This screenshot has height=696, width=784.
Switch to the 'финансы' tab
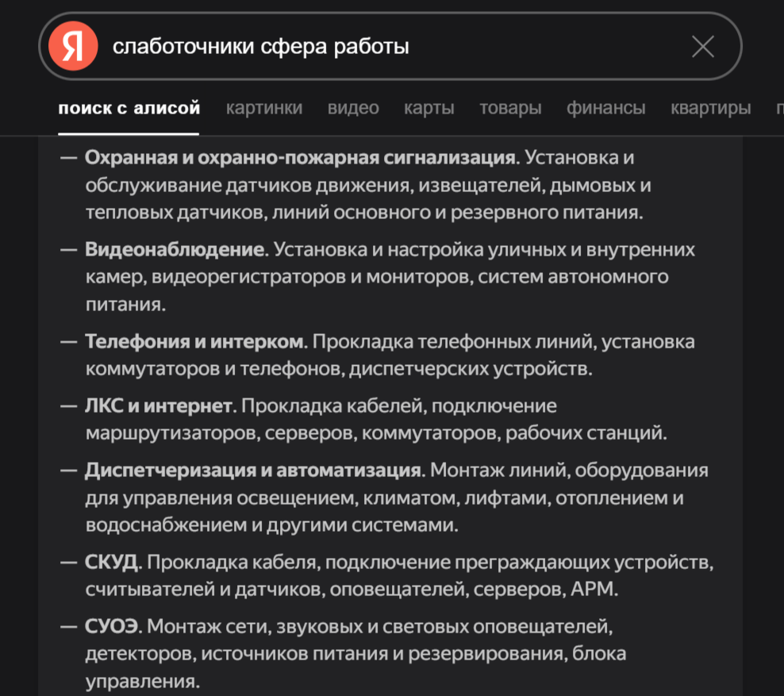point(606,107)
